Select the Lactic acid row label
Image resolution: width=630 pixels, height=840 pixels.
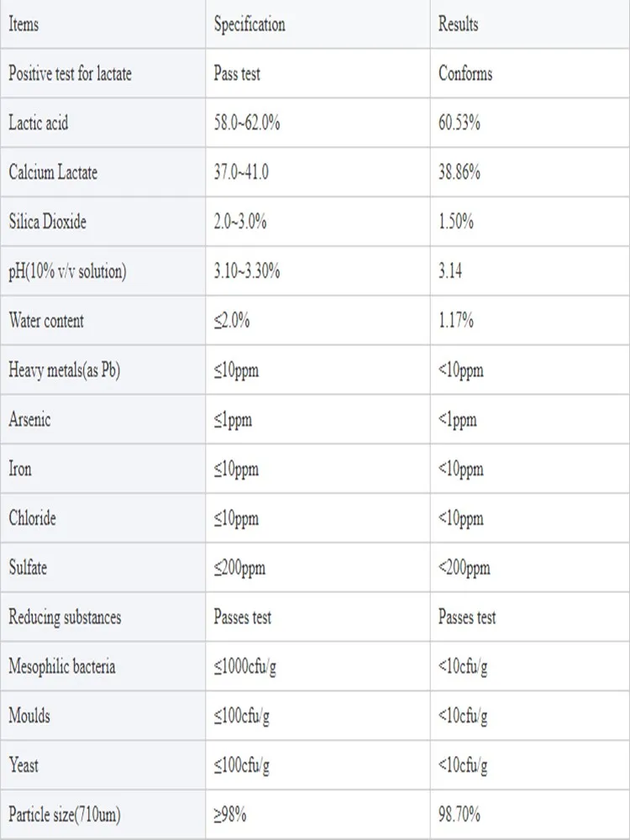point(39,123)
